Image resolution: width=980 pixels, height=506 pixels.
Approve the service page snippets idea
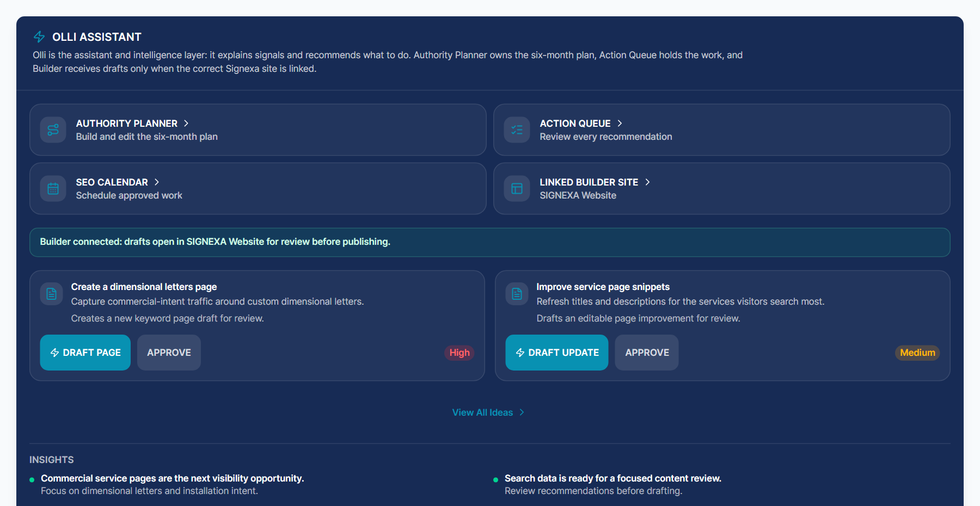pos(647,353)
